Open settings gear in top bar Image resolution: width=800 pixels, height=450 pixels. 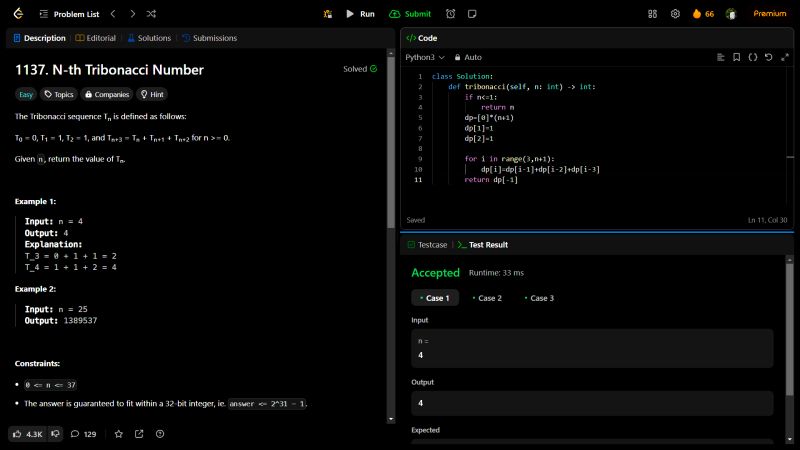tap(675, 14)
